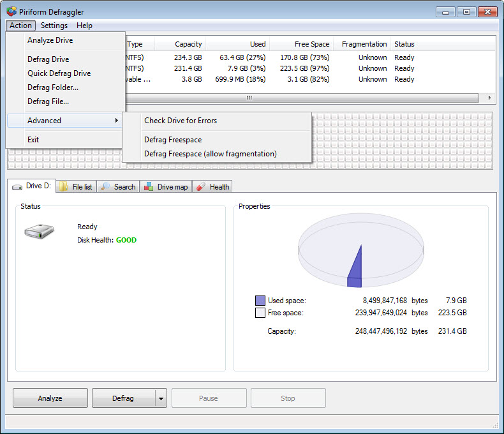
Task: Click the 8,499,847,168 bytes value
Action: point(385,301)
